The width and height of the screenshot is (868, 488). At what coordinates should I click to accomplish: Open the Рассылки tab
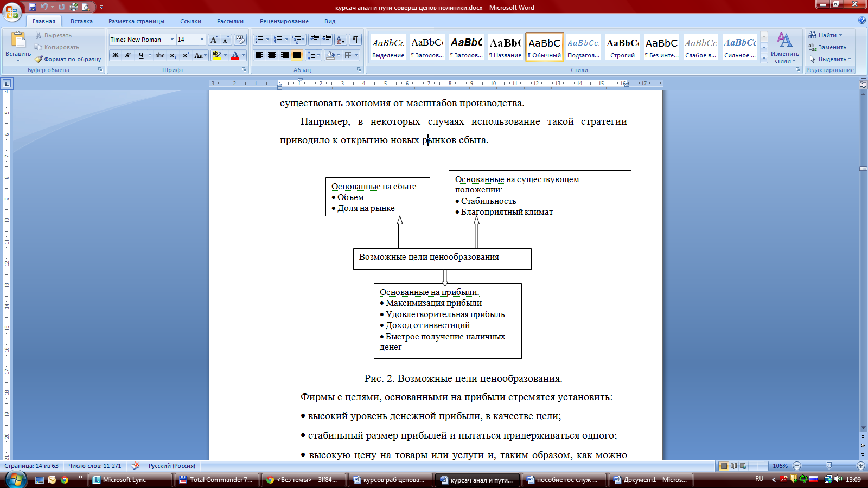pos(230,21)
